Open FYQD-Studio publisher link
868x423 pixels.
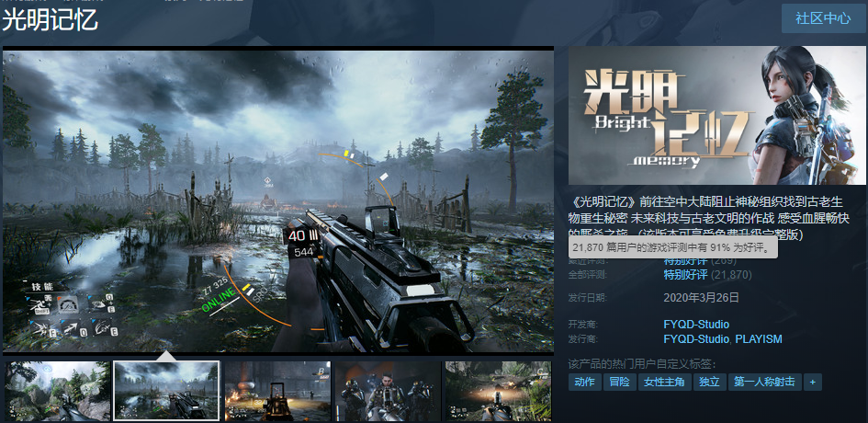pyautogui.click(x=696, y=338)
